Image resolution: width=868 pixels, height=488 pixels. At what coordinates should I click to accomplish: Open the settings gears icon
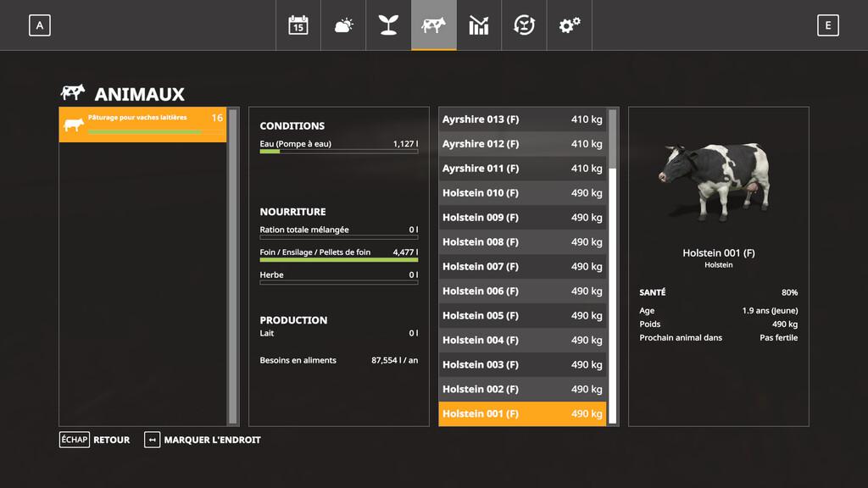point(569,25)
